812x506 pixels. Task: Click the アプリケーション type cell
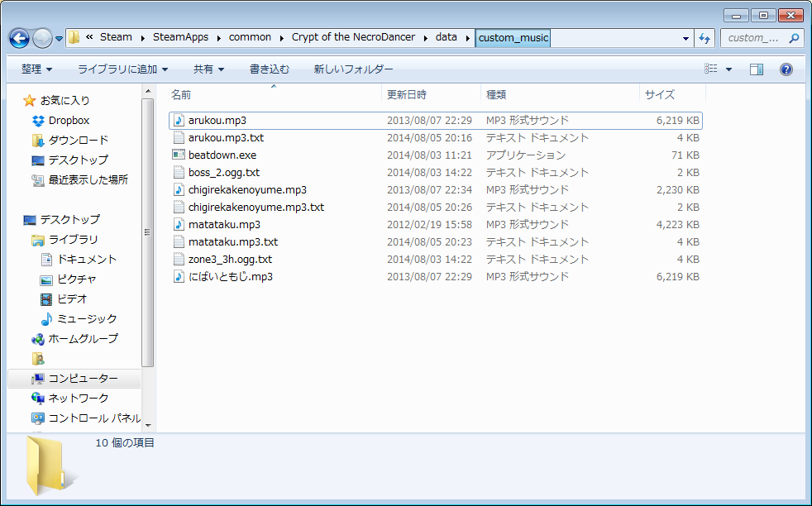tap(526, 155)
